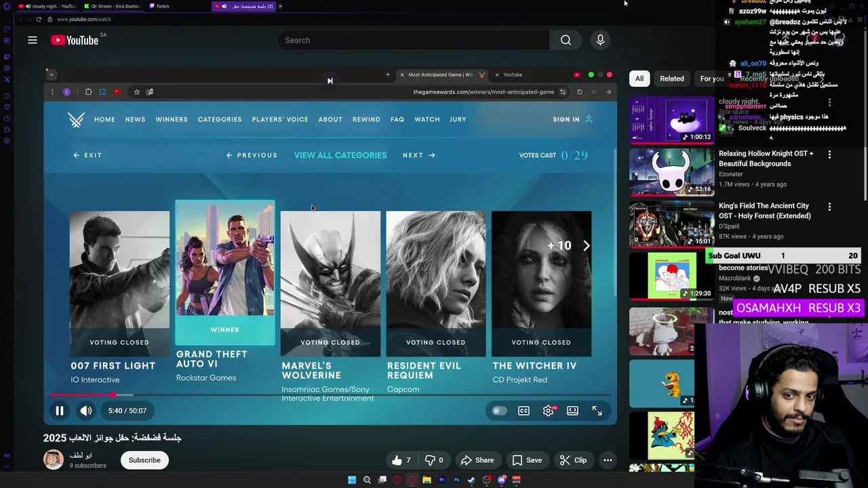The height and width of the screenshot is (488, 868).
Task: Open Windows taskbar search
Action: [367, 480]
